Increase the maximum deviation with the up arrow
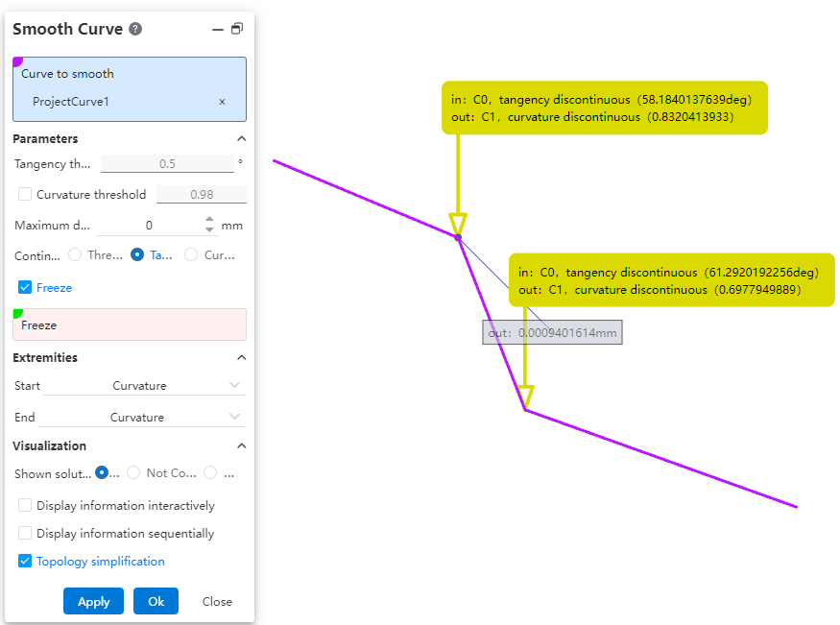 coord(211,220)
